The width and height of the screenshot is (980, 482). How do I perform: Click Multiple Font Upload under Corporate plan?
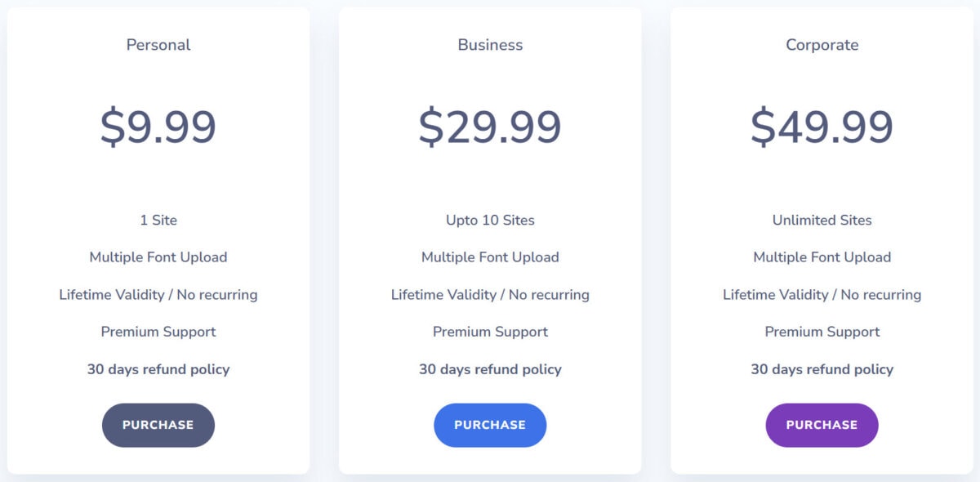(822, 257)
